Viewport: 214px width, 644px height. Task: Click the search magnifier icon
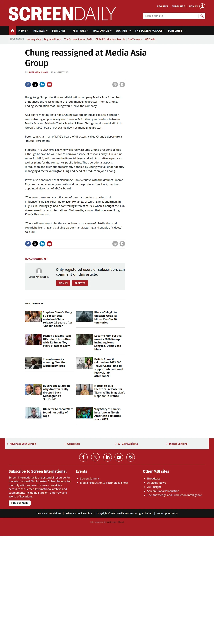pyautogui.click(x=202, y=16)
